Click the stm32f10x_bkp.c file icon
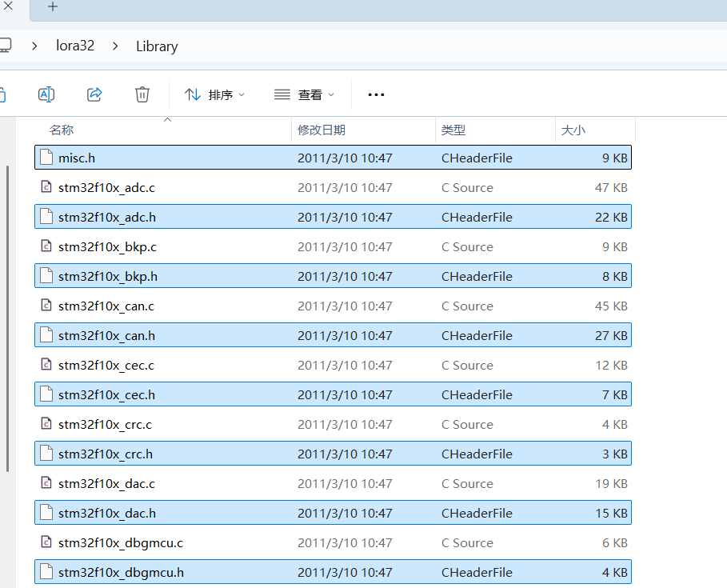Viewport: 727px width, 588px height. 46,246
